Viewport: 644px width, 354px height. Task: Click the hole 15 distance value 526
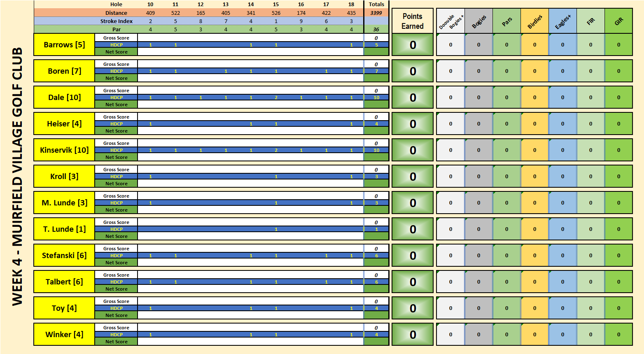coord(276,13)
